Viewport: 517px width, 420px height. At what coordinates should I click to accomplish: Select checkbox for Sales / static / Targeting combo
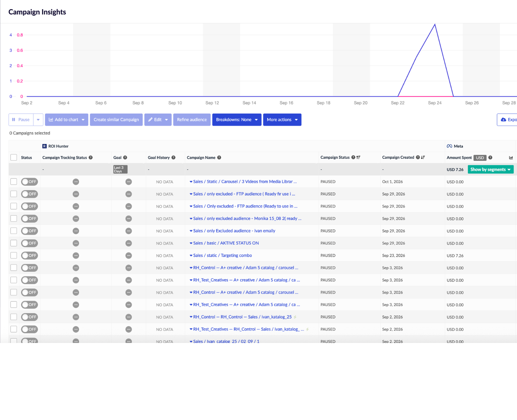click(x=14, y=255)
